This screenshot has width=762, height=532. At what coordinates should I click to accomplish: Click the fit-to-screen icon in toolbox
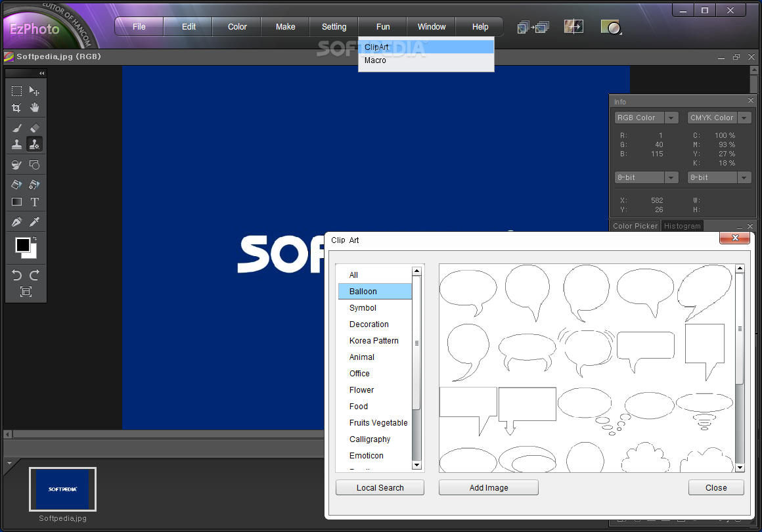click(26, 292)
